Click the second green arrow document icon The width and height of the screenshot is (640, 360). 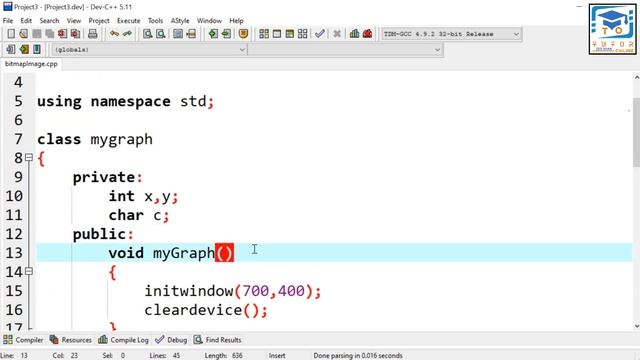pos(226,34)
